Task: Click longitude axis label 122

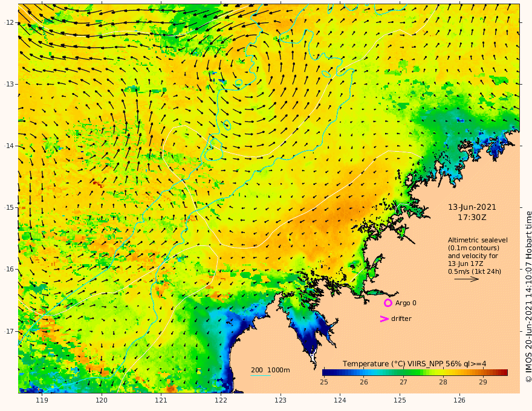Action: (x=221, y=401)
